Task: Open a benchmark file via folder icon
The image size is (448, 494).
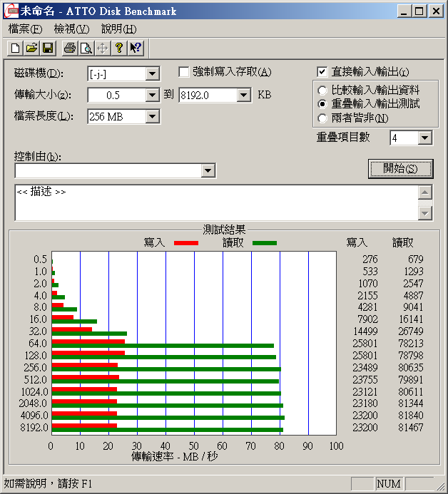Action: tap(31, 48)
